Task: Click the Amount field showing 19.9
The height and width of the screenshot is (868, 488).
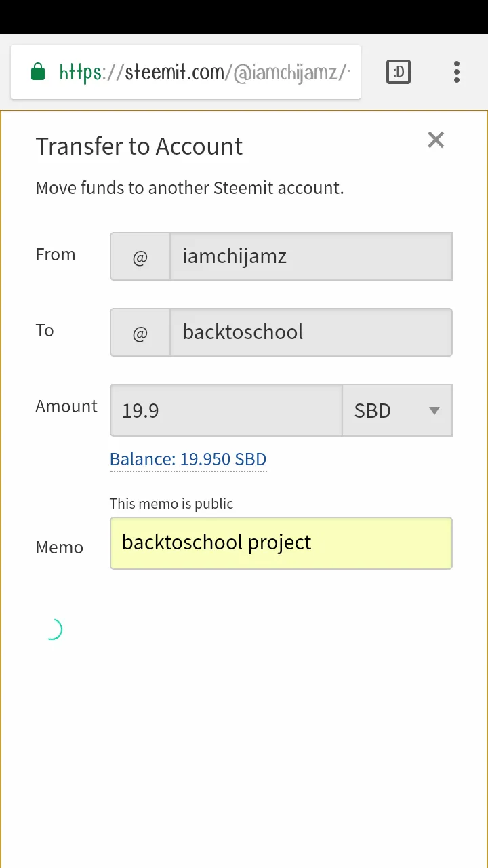Action: click(x=226, y=410)
